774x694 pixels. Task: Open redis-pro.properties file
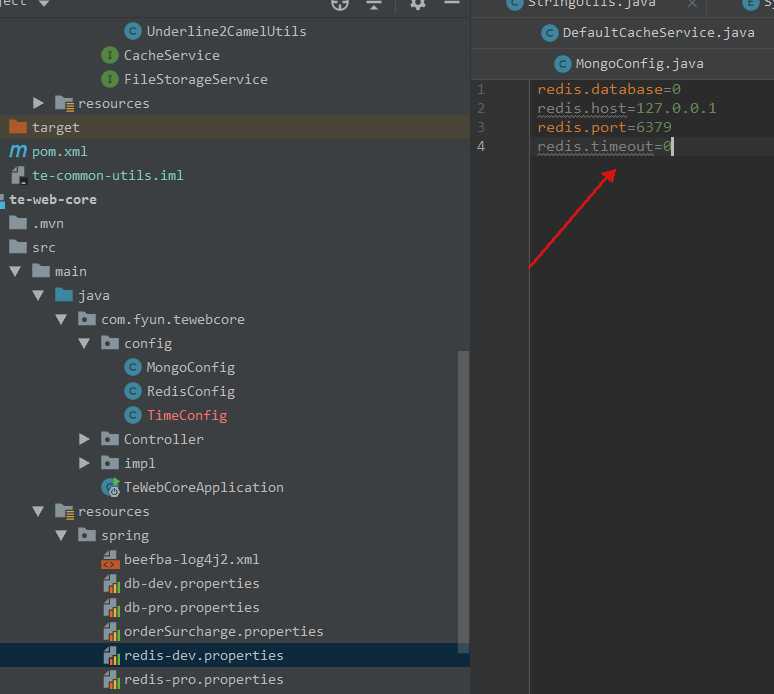coord(203,679)
